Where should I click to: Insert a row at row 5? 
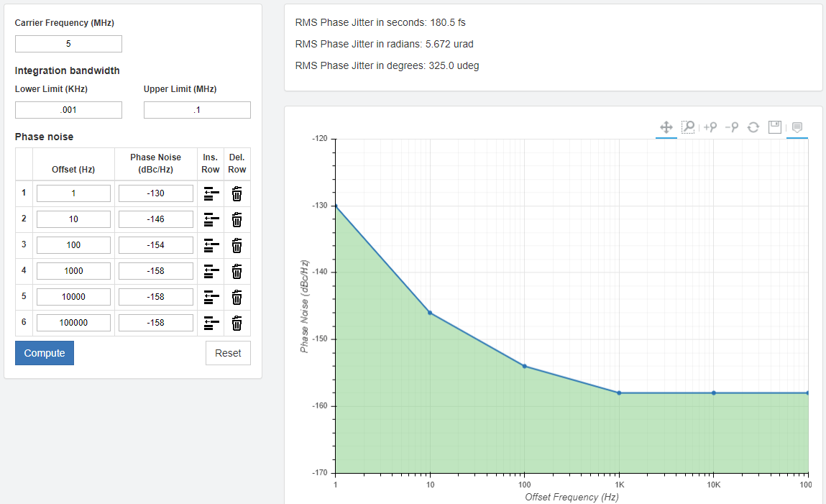(211, 297)
